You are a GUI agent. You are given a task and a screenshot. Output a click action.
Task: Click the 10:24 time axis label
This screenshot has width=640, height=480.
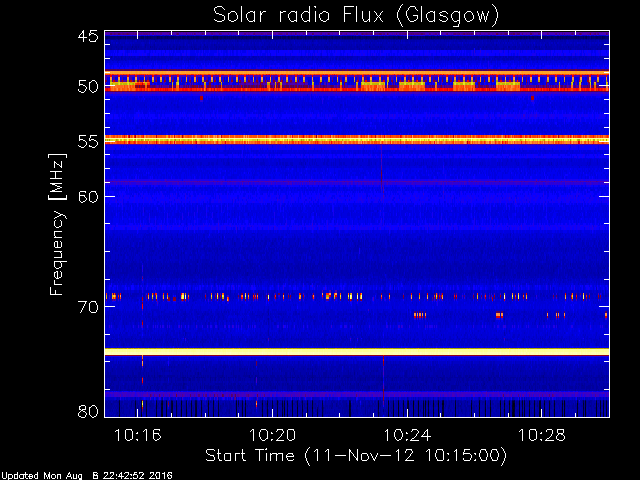tap(407, 435)
